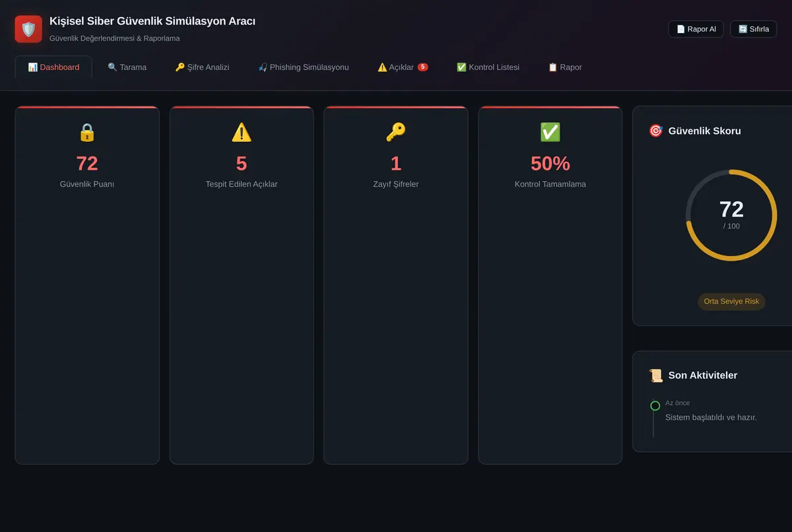Image resolution: width=792 pixels, height=532 pixels.
Task: Switch to the Rapor tab
Action: click(x=565, y=67)
